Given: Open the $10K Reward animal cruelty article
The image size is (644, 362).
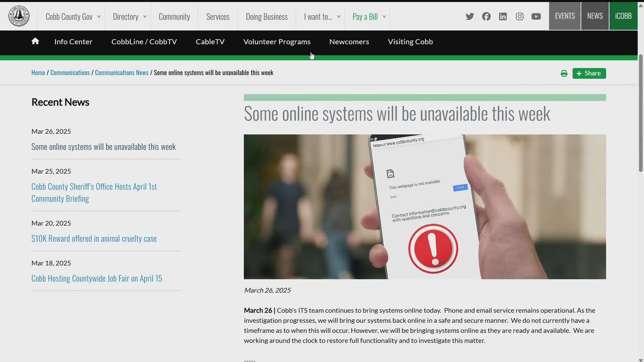Looking at the screenshot, I should (94, 239).
